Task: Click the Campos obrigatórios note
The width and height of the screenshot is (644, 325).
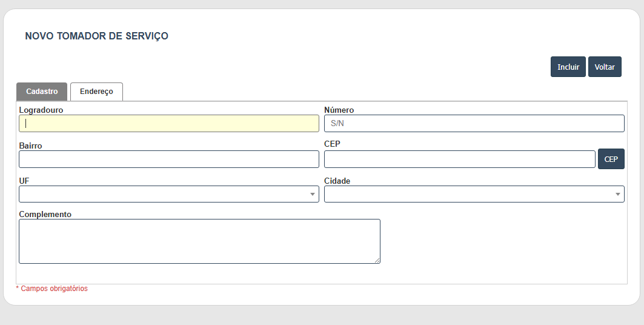Action: (x=51, y=289)
